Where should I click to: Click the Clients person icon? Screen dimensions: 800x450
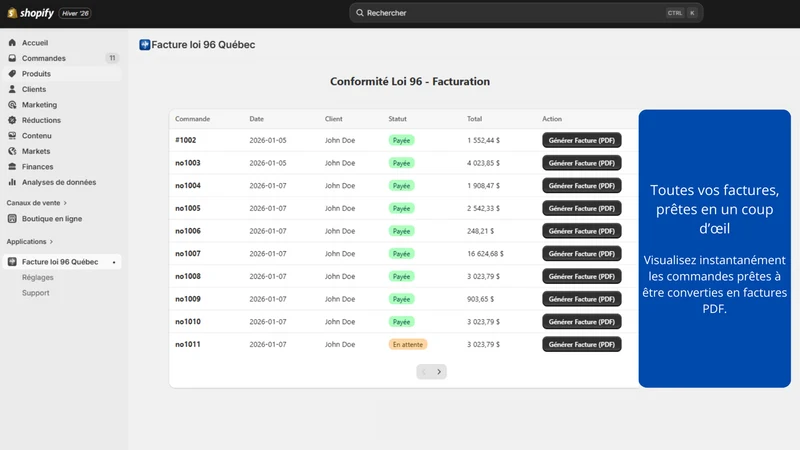click(12, 89)
